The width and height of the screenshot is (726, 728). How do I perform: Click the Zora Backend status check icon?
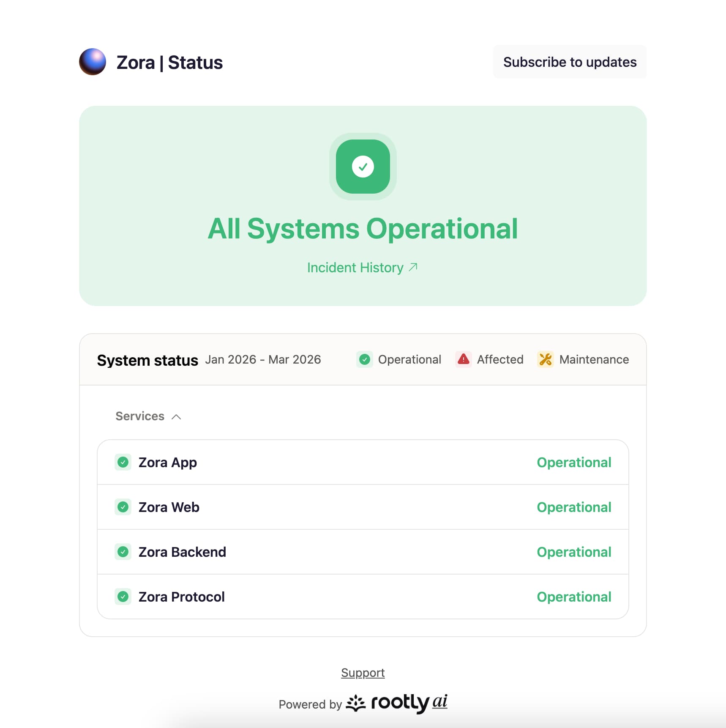click(x=123, y=552)
